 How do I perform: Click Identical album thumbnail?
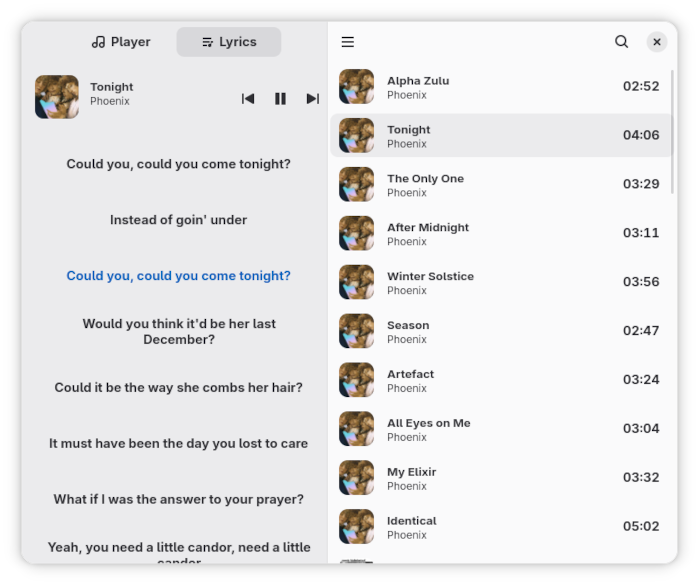[x=357, y=527]
